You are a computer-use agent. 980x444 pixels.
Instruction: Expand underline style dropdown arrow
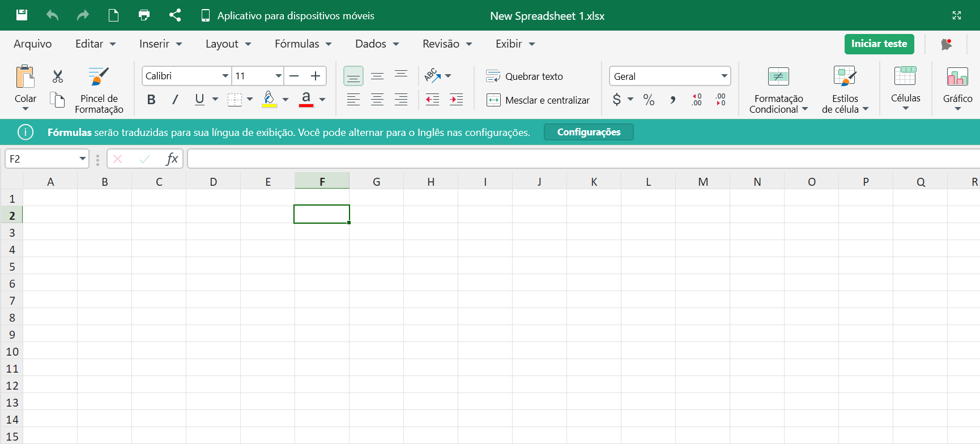pyautogui.click(x=215, y=99)
